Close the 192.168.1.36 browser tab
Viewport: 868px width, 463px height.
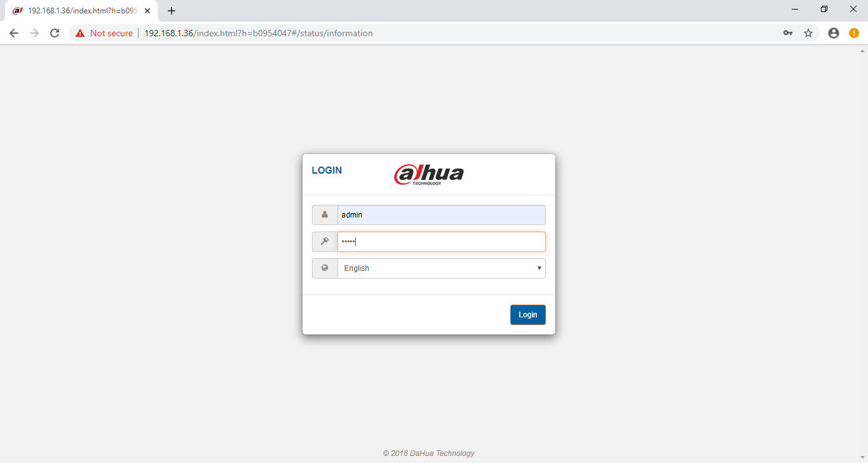click(147, 11)
